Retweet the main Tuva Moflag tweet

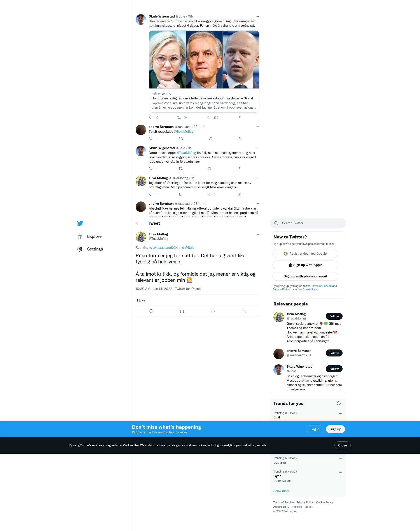182,311
